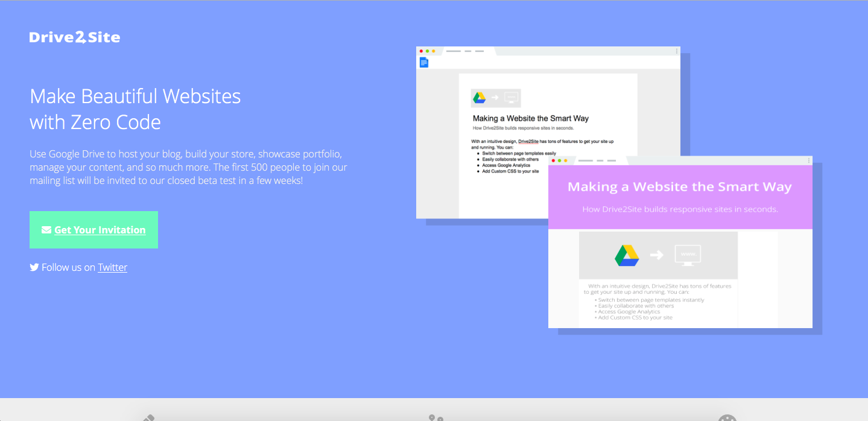Click the white arrow between Drive and monitor icons
Viewport: 868px width, 421px height.
click(656, 255)
